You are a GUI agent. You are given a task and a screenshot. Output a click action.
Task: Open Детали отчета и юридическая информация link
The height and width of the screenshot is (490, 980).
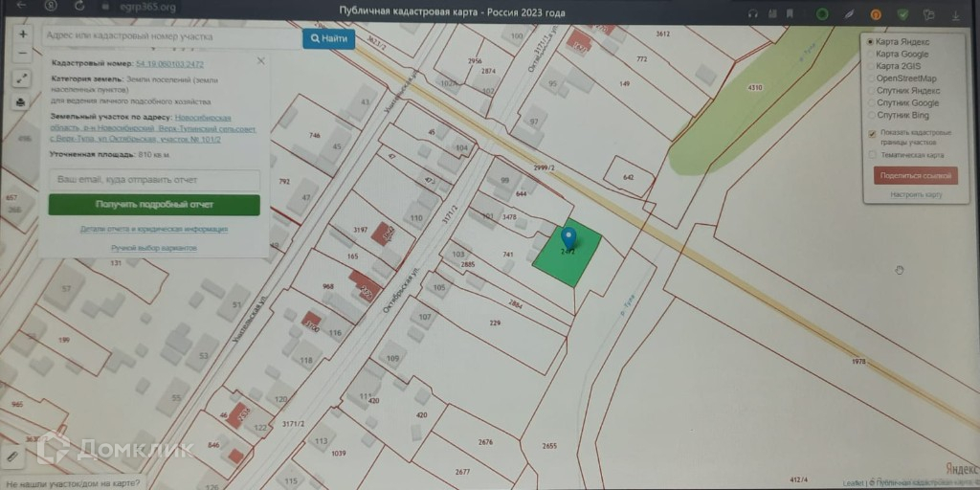point(154,230)
